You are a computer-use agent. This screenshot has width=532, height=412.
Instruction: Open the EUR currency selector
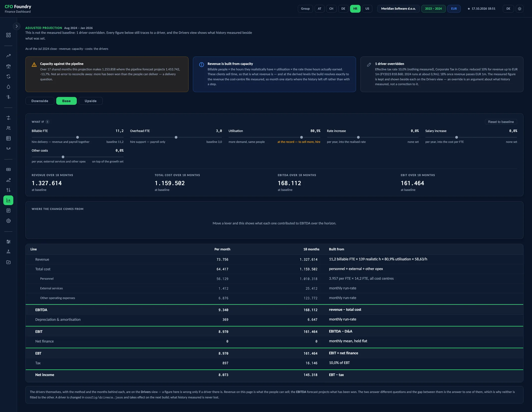pyautogui.click(x=454, y=9)
